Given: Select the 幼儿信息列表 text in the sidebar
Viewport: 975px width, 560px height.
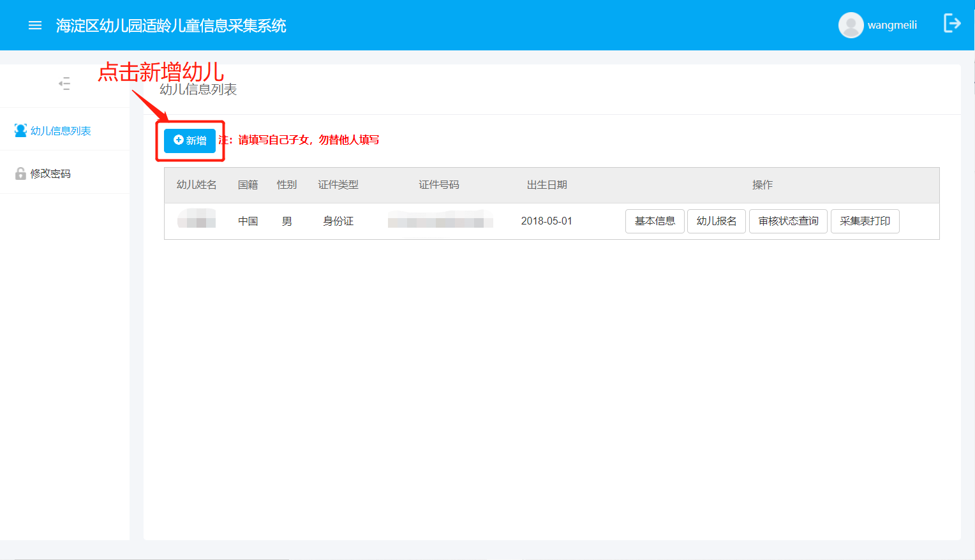Looking at the screenshot, I should (61, 131).
